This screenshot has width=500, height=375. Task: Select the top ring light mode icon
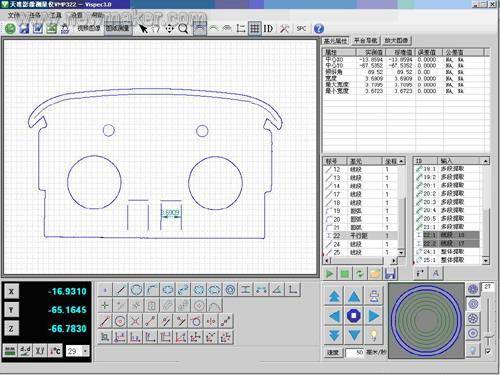coord(473,289)
